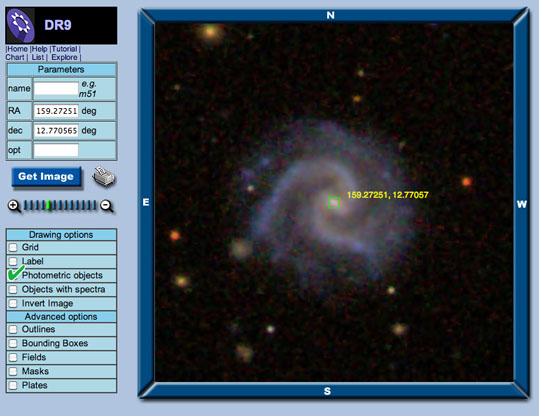Click the name input field

(56, 89)
